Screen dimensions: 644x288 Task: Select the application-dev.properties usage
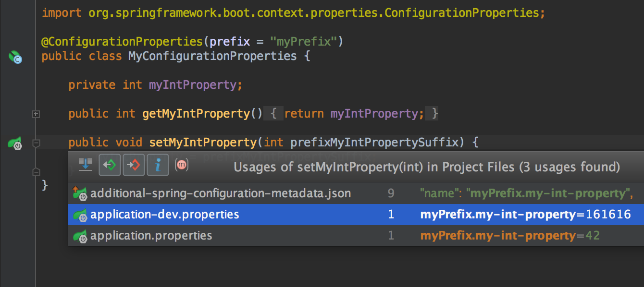click(x=356, y=215)
